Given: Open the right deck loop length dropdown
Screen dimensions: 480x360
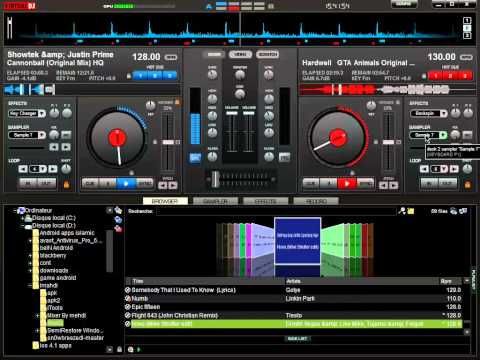Looking at the screenshot, I should [x=444, y=169].
